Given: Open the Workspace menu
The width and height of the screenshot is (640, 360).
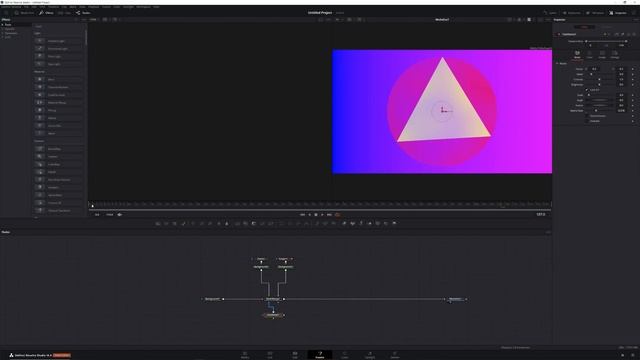Looking at the screenshot, I should (143, 7).
